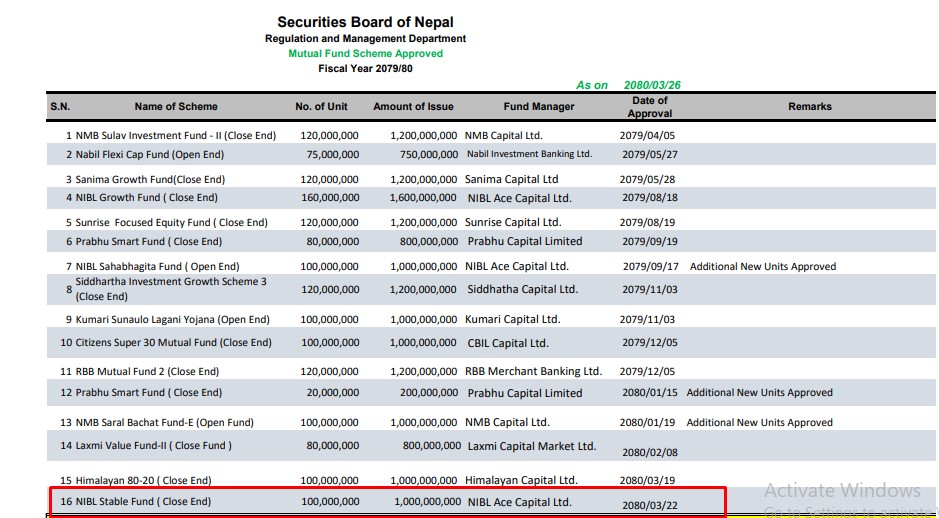Click the "Securities Board of Nepal" title
Image resolution: width=939 pixels, height=518 pixels.
[365, 22]
